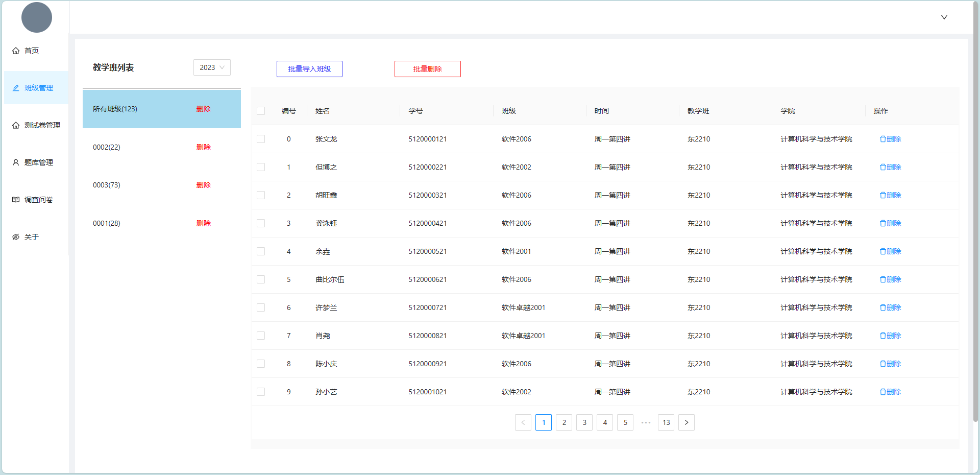Screen dimensions: 980x475
Task: Delete the 所有班级(123) class entry
Action: (x=203, y=109)
